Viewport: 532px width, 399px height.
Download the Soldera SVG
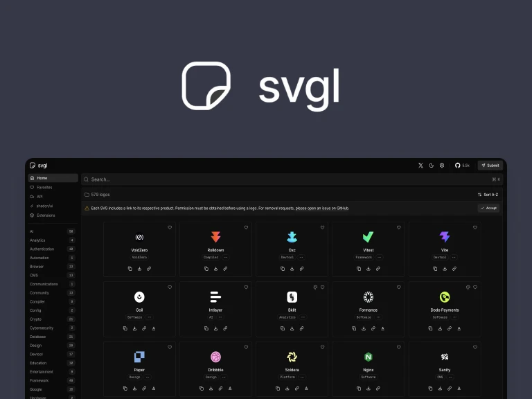pos(287,388)
